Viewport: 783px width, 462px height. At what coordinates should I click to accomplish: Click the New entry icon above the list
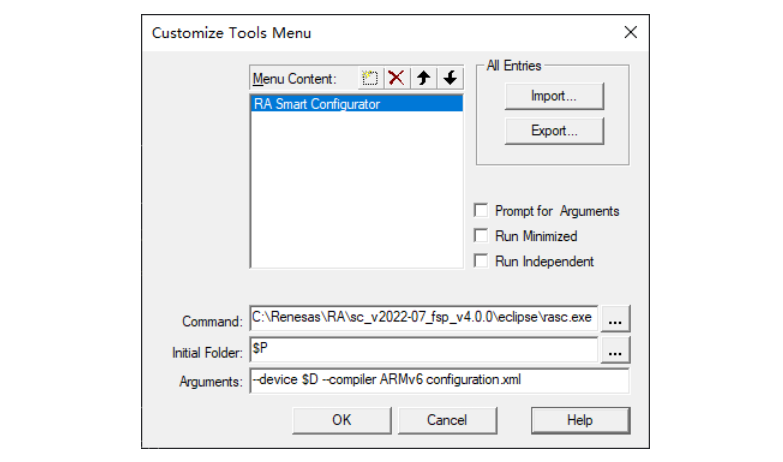tap(372, 78)
